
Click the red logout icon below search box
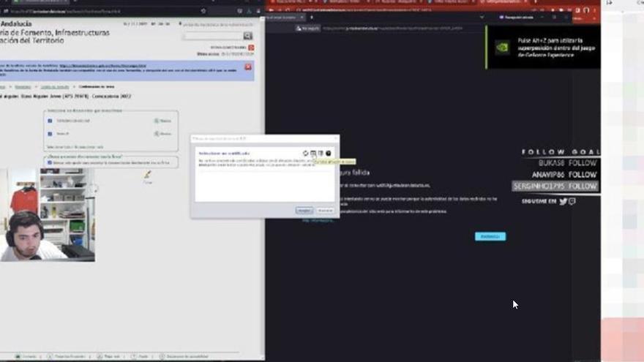251,48
